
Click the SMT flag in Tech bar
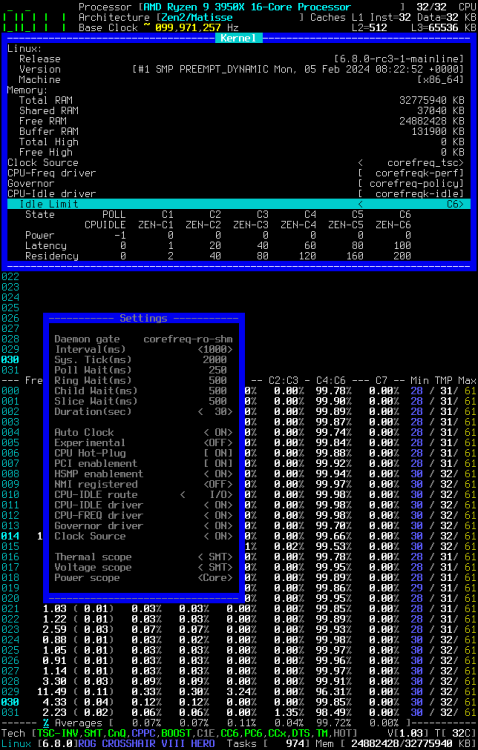tap(93, 733)
